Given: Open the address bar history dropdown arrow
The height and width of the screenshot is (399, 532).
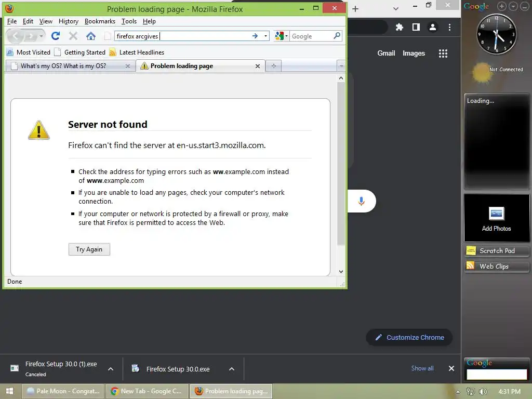Looking at the screenshot, I should [x=265, y=36].
